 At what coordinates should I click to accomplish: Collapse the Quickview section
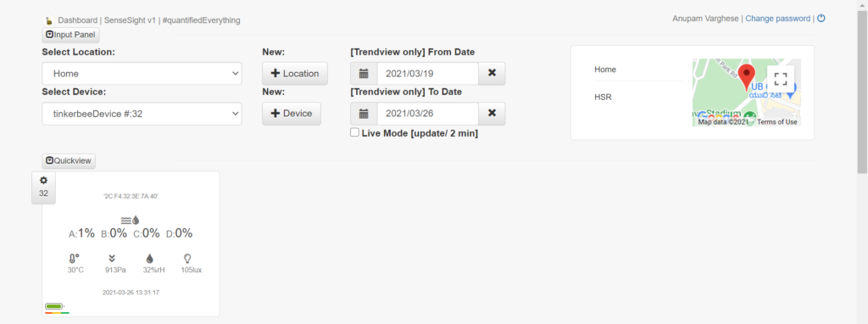click(x=69, y=160)
